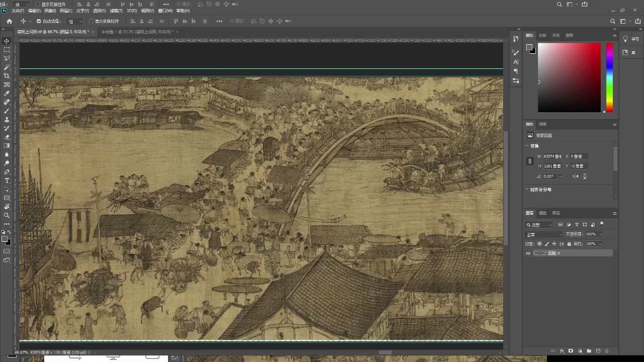Open the 滤镜(T) menu
This screenshot has height=362, width=644.
click(116, 11)
